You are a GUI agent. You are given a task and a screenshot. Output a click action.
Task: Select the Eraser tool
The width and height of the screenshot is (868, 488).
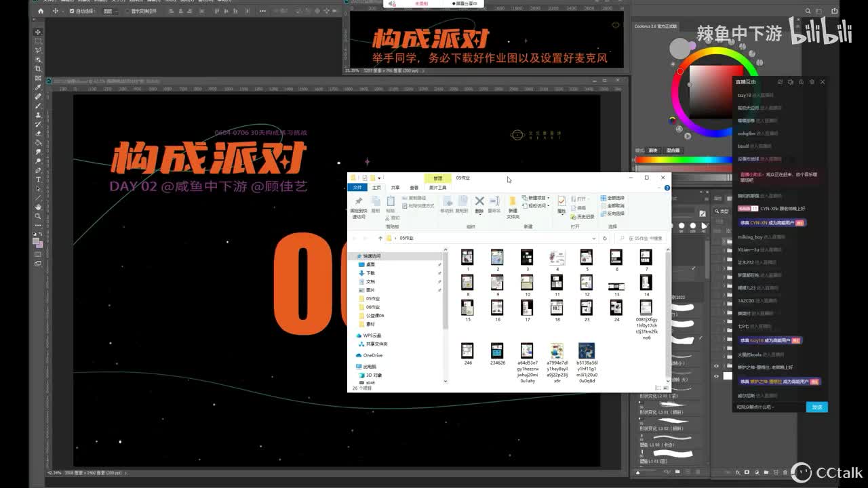(38, 134)
